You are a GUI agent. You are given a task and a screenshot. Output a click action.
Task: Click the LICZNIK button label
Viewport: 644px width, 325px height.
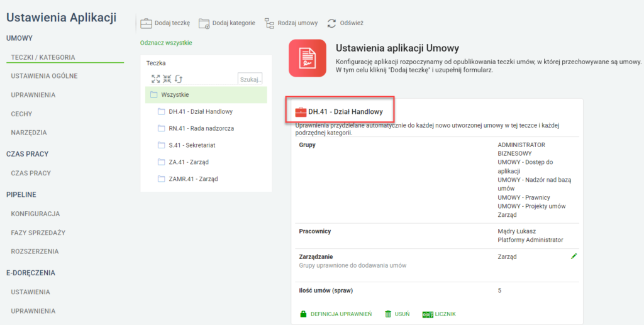[446, 314]
